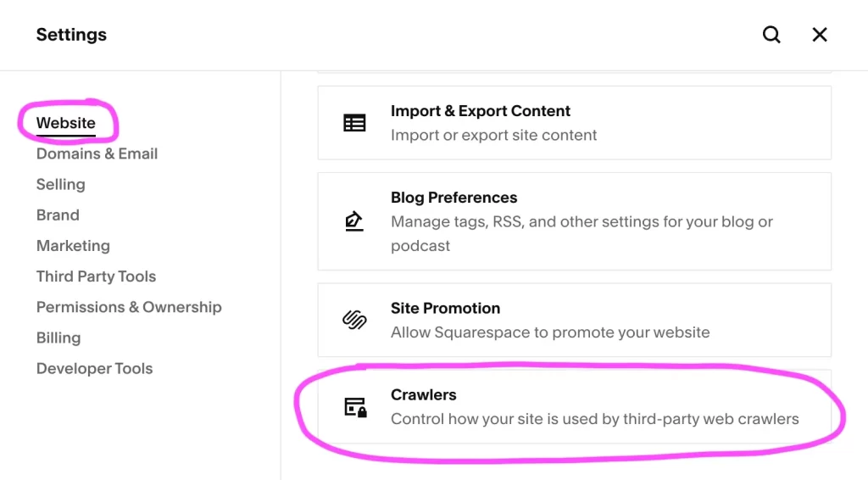Click the Blog Preferences heading
The image size is (868, 480).
(x=453, y=198)
